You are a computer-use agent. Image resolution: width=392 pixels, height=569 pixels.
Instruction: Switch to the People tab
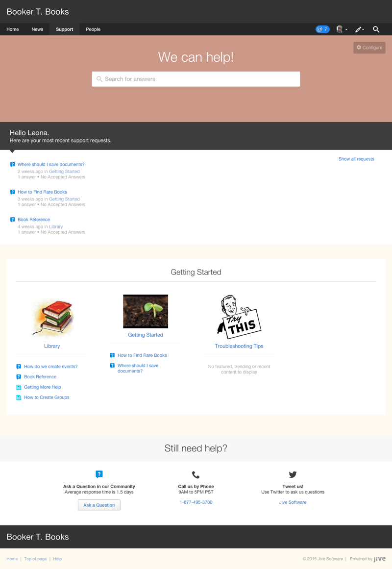pos(93,29)
